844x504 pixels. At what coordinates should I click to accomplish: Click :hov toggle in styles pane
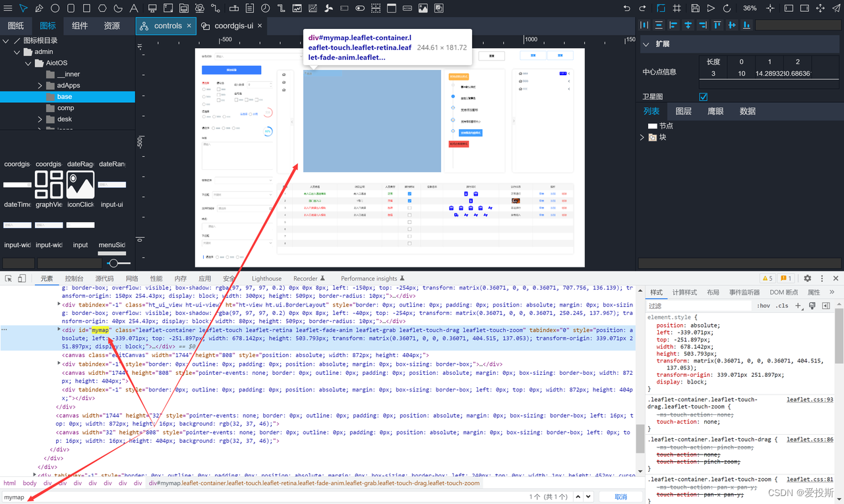coord(764,306)
